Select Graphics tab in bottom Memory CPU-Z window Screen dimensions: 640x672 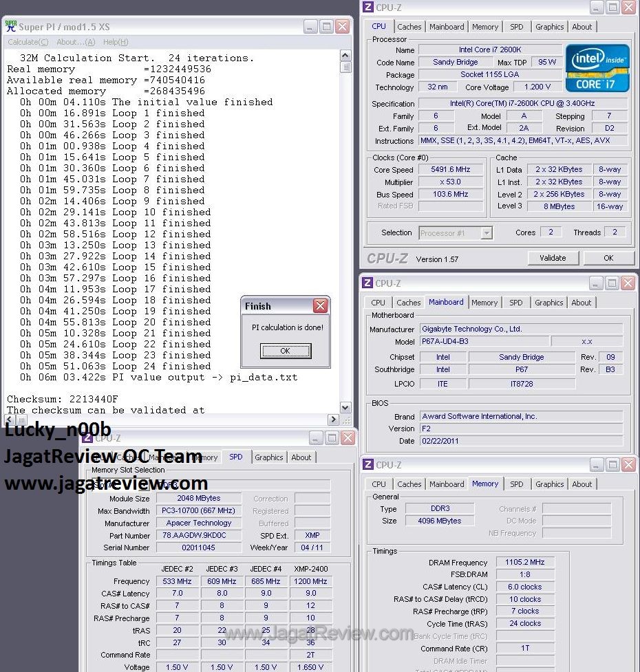(550, 484)
